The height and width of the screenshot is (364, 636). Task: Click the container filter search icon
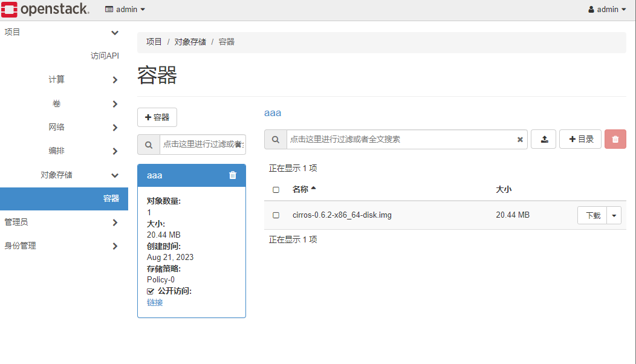coord(149,145)
